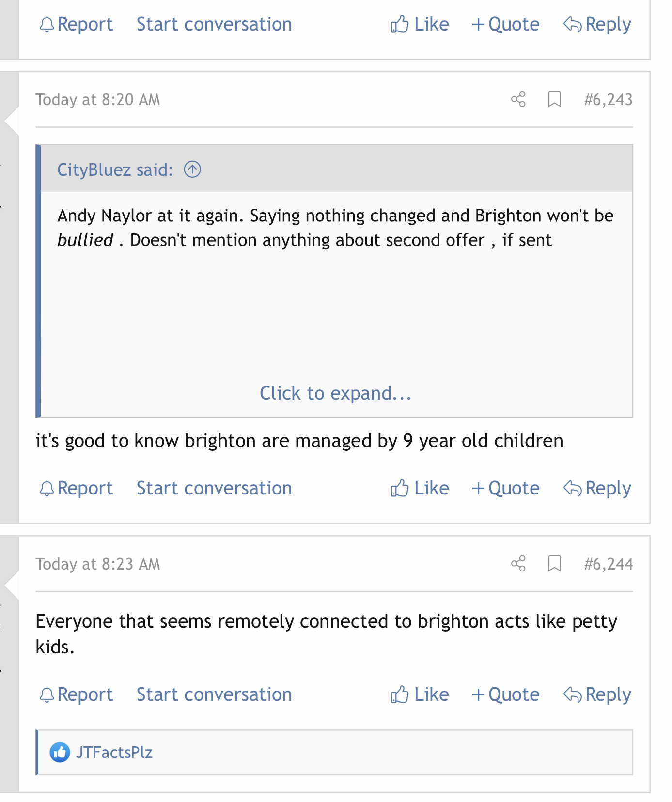Click the blue like reaction icon

click(x=60, y=752)
